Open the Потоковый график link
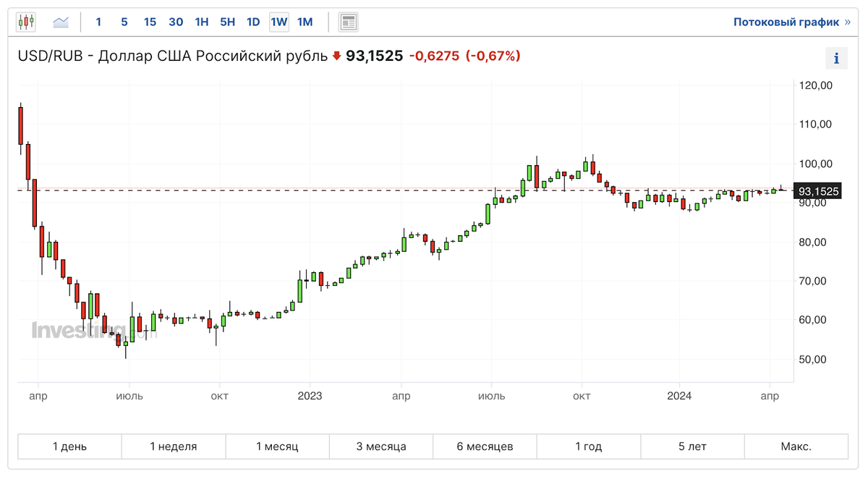This screenshot has width=868, height=477. click(x=792, y=22)
